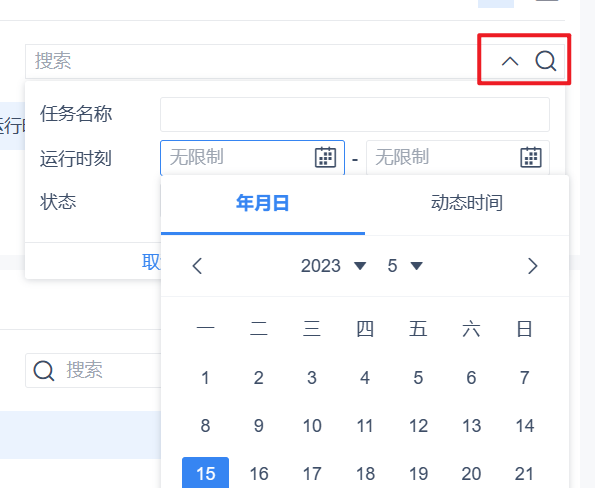The height and width of the screenshot is (488, 595).
Task: Open the month 5 dropdown
Action: [405, 266]
